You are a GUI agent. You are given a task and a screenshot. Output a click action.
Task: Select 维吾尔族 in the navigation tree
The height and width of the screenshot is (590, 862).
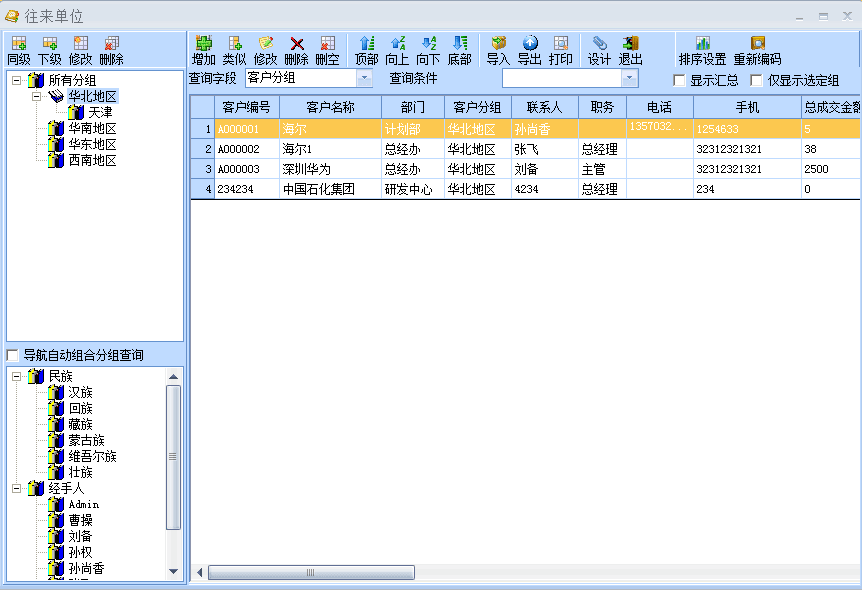point(92,456)
